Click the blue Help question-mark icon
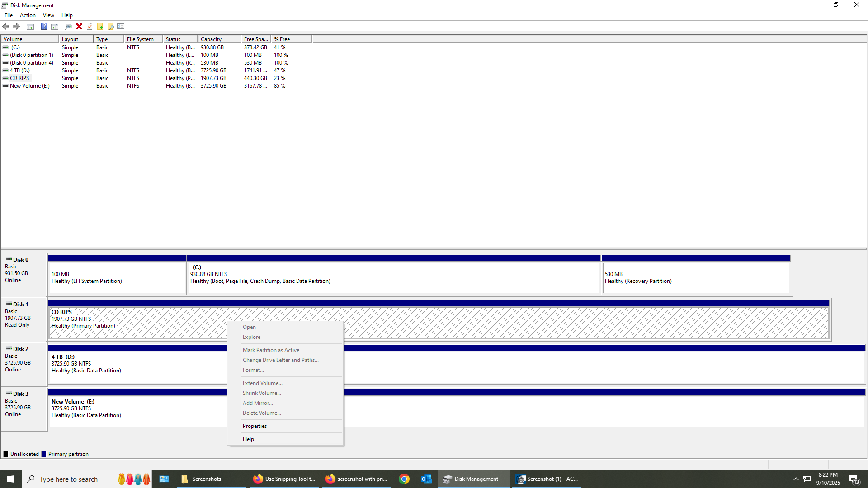This screenshot has width=868, height=488. tap(44, 26)
